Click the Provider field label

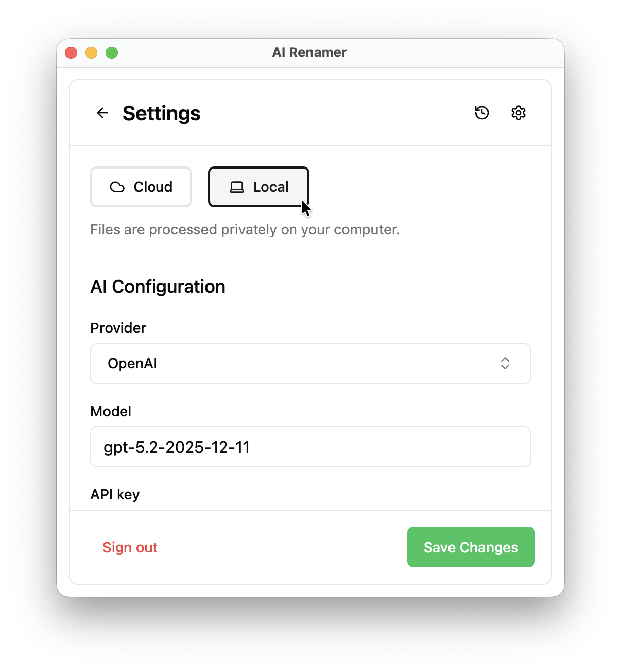(x=118, y=328)
